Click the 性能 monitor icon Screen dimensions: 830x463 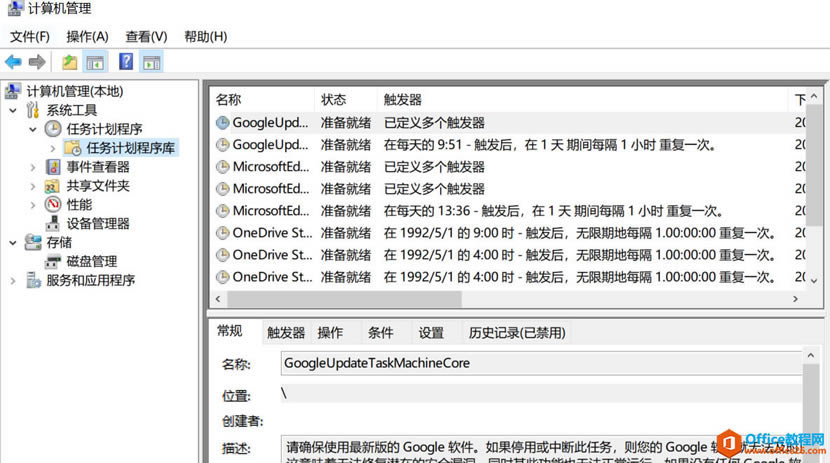(x=53, y=204)
